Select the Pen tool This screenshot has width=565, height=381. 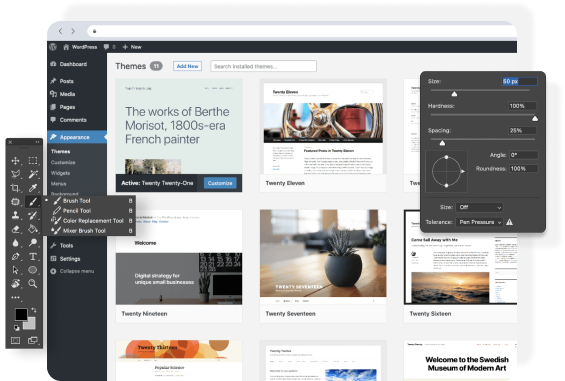[x=15, y=256]
